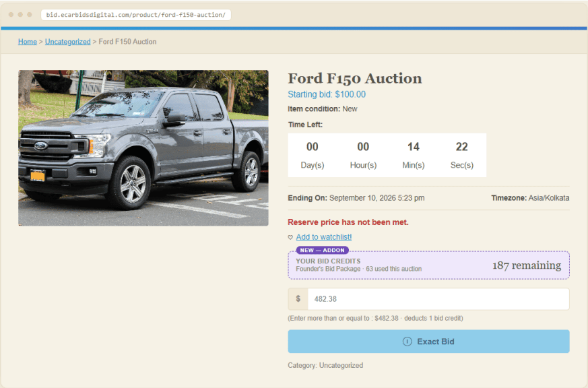
Task: Click the heart icon beside Add to watchlist
Action: tap(290, 237)
